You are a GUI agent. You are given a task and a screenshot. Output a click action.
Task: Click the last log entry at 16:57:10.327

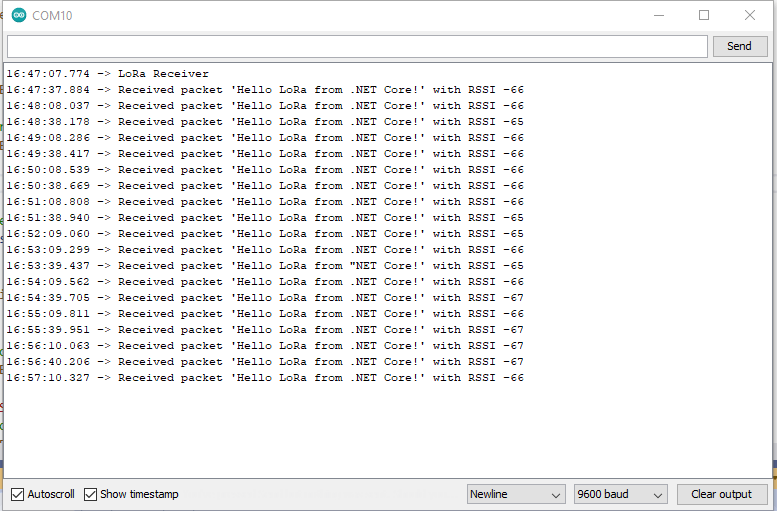(265, 378)
